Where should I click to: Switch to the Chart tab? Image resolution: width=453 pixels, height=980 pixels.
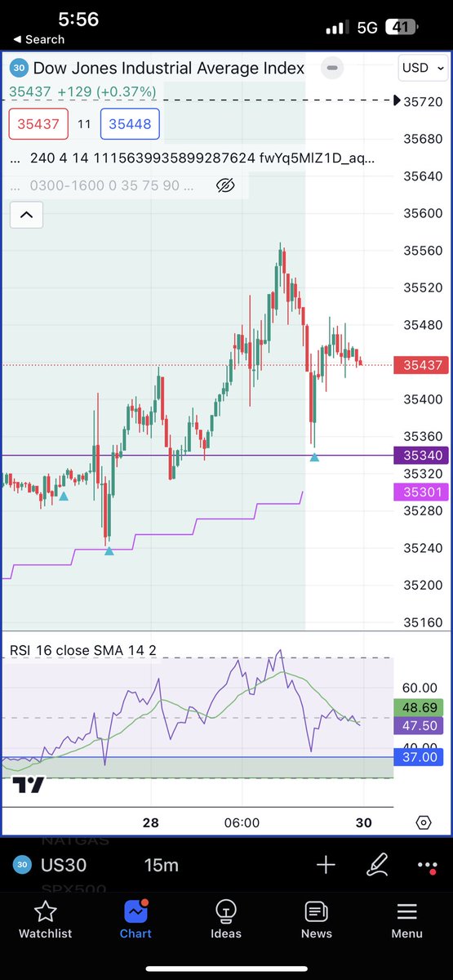pyautogui.click(x=135, y=918)
